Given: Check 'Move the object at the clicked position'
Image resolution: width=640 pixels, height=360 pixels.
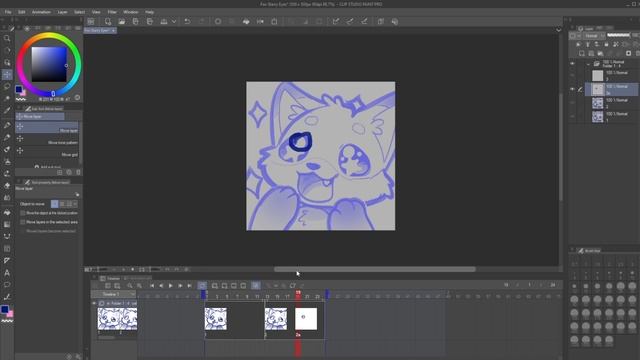Looking at the screenshot, I should (23, 213).
